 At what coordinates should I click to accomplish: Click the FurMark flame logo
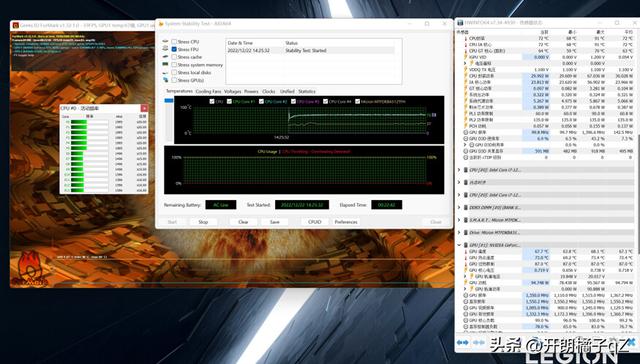click(x=29, y=268)
